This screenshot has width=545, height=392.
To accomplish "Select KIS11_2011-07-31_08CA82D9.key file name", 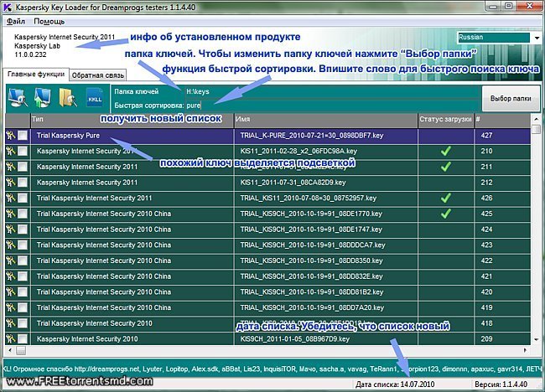I will (x=293, y=183).
